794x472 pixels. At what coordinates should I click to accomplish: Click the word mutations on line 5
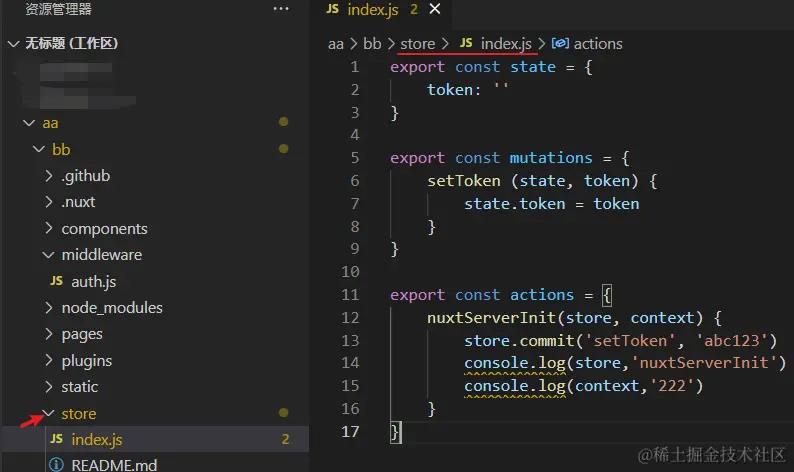pyautogui.click(x=551, y=158)
